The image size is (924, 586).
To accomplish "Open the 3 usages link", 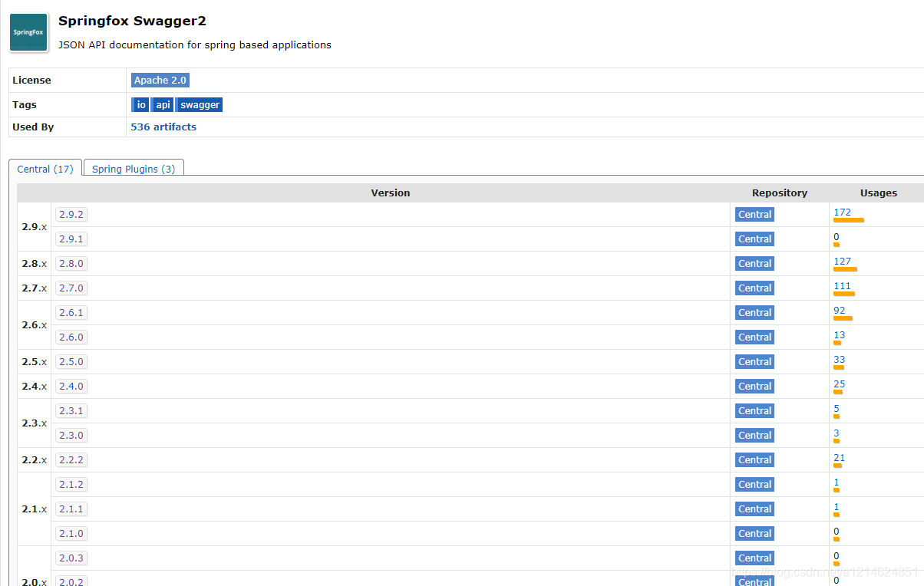I will point(837,433).
